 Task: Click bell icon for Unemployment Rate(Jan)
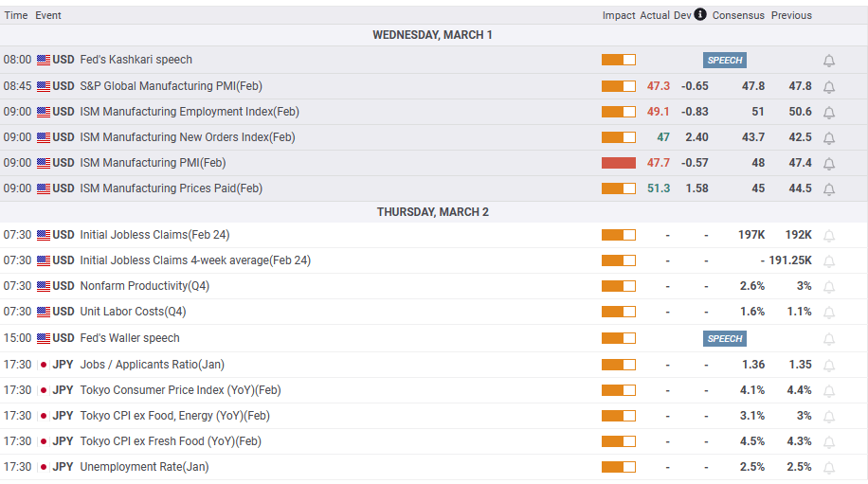pos(829,467)
